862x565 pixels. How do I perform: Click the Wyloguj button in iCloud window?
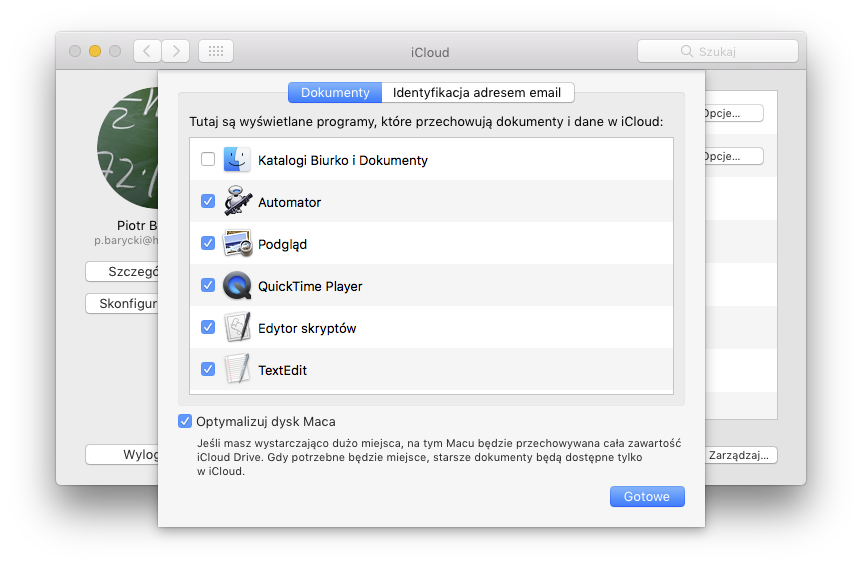tap(122, 455)
